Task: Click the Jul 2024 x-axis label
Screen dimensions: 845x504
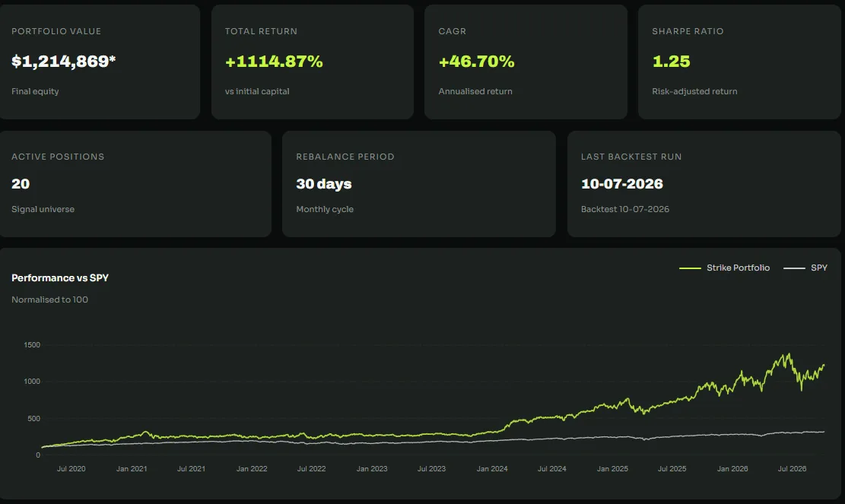Action: pyautogui.click(x=552, y=468)
